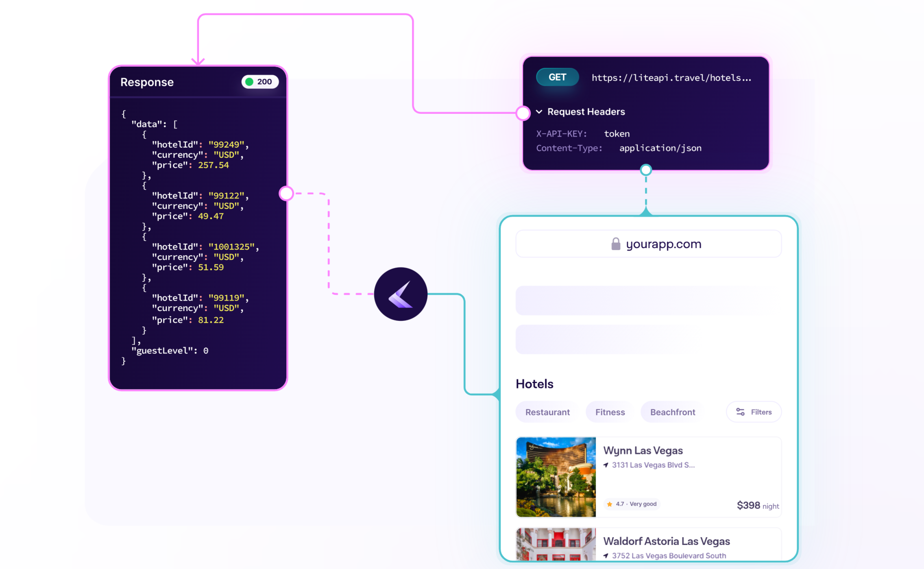Image resolution: width=924 pixels, height=569 pixels.
Task: Select the Restaurant filter tab
Action: (x=547, y=411)
